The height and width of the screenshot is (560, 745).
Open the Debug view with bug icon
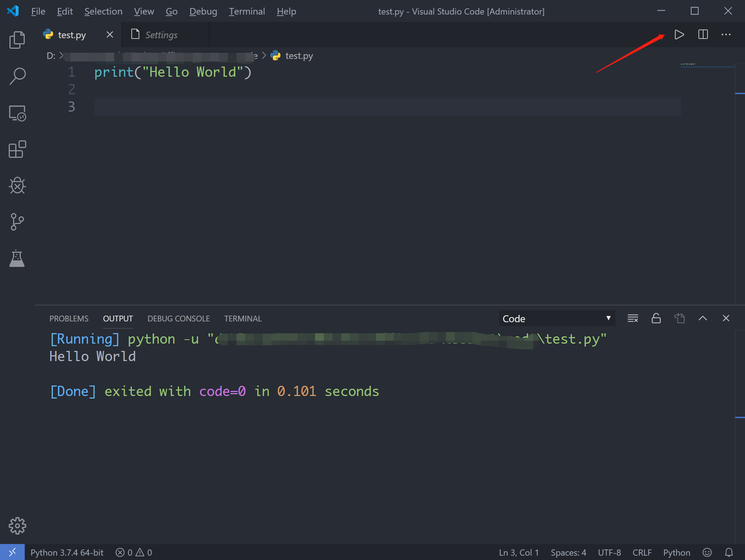pos(17,185)
